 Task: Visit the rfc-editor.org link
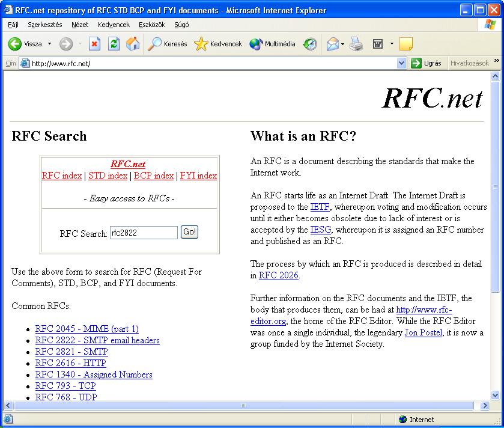click(x=424, y=310)
